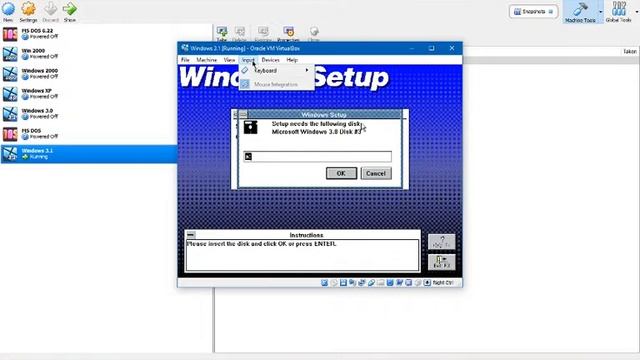Click the disk path input field
Screen dimensions: 640x360
tap(317, 156)
